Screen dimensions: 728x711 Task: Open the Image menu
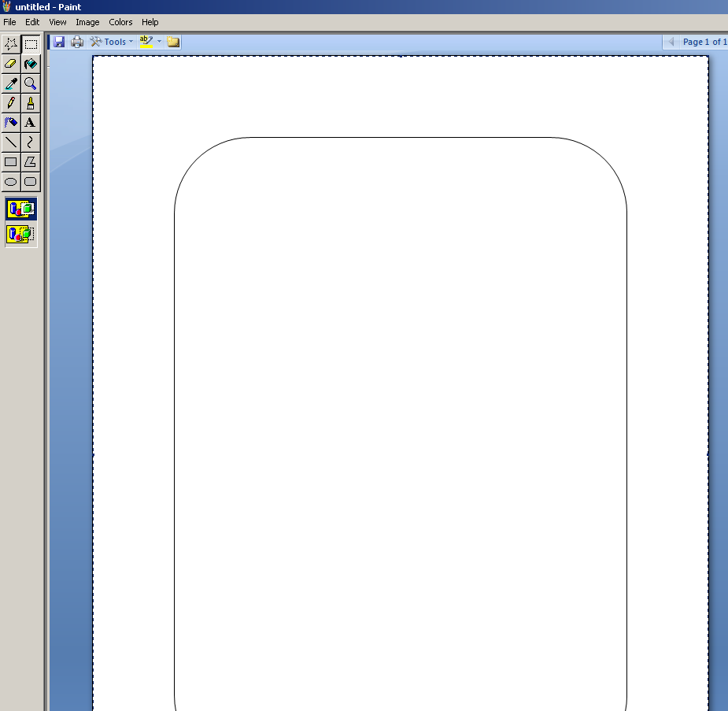(x=87, y=22)
